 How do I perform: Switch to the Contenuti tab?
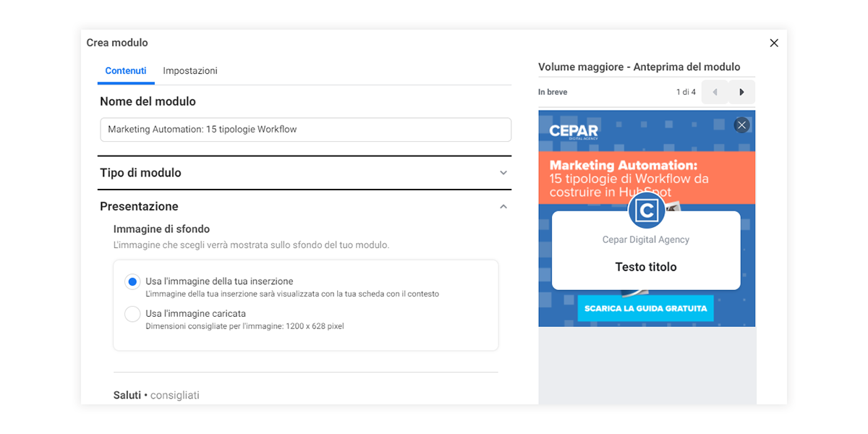click(x=126, y=71)
